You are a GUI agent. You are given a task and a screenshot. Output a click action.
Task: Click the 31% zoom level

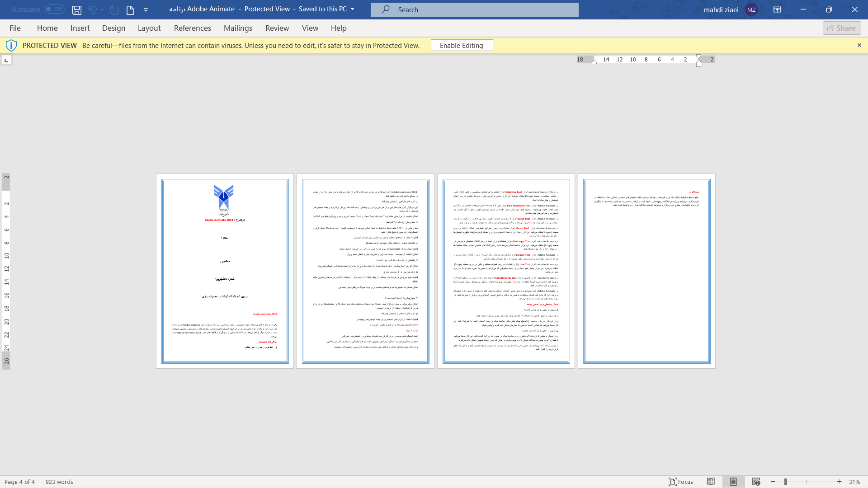(854, 482)
